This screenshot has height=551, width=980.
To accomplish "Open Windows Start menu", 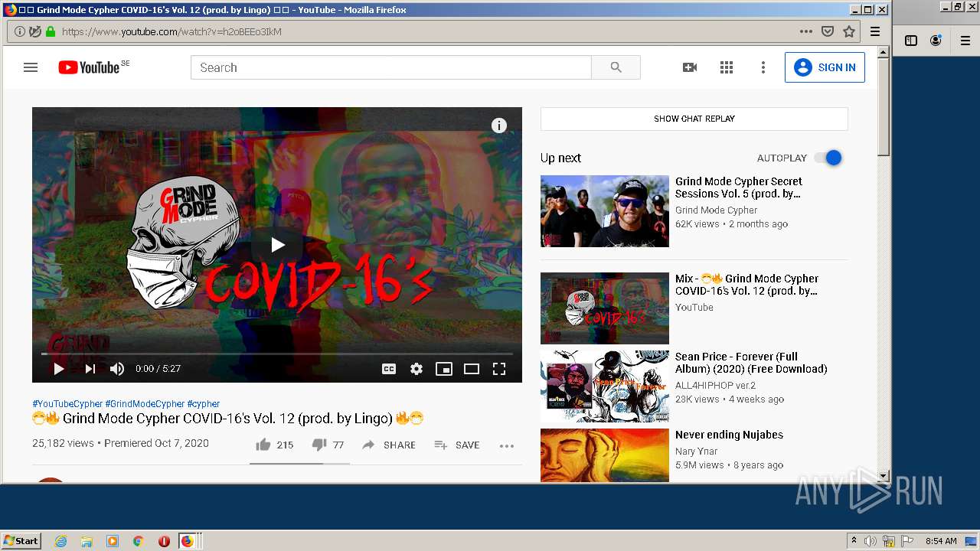I will point(21,540).
